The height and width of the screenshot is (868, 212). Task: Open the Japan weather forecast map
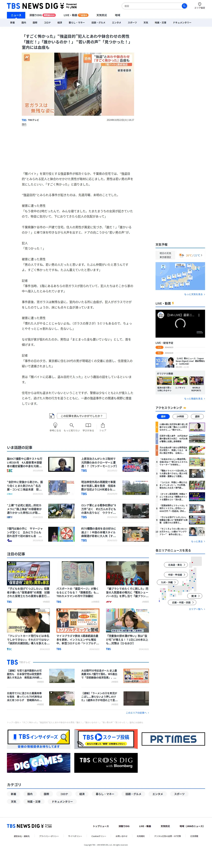(180, 276)
